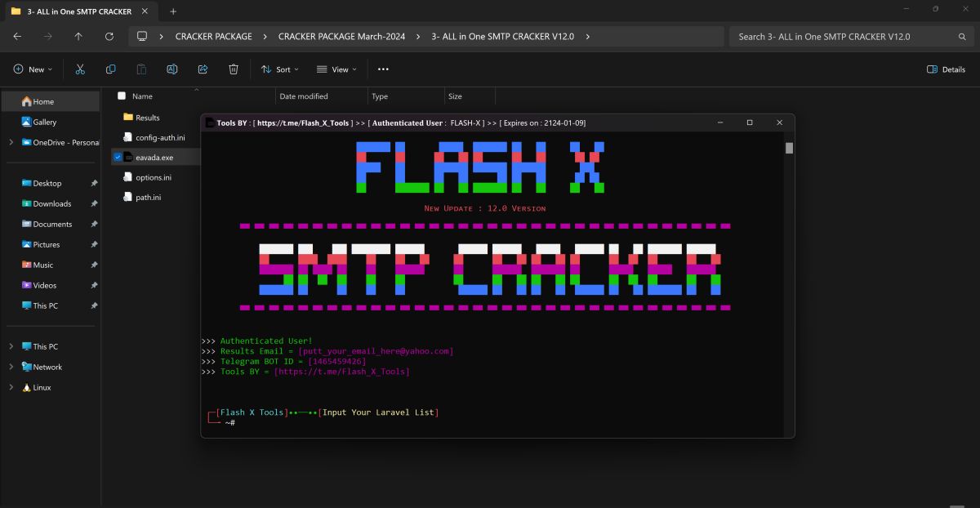Click the Paste clipboard icon
This screenshot has height=508, width=980.
141,69
